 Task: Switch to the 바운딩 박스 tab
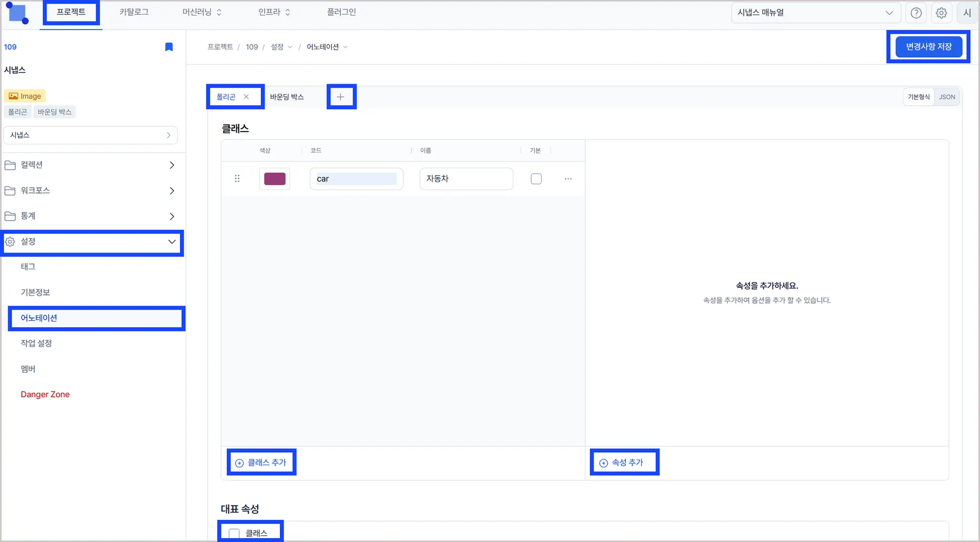click(x=287, y=97)
